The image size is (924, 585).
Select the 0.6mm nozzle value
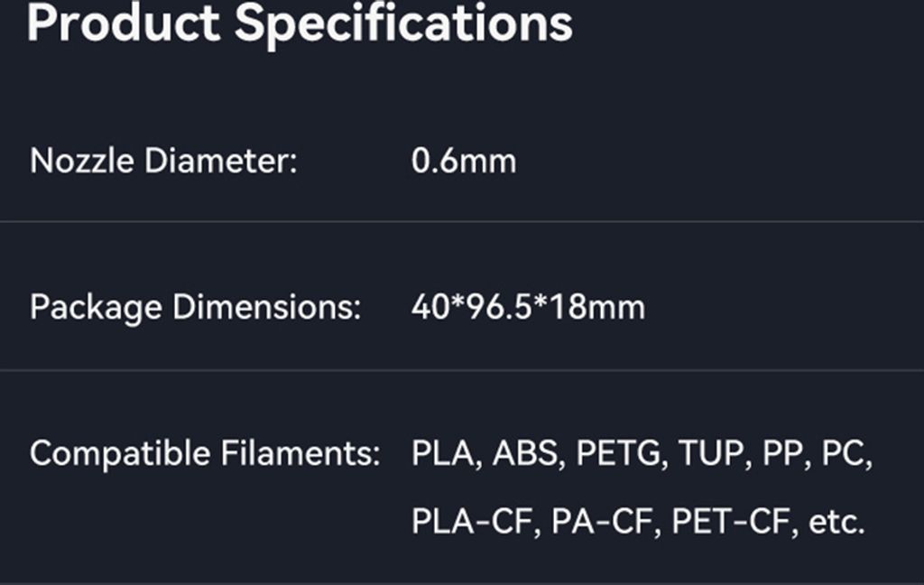(464, 162)
